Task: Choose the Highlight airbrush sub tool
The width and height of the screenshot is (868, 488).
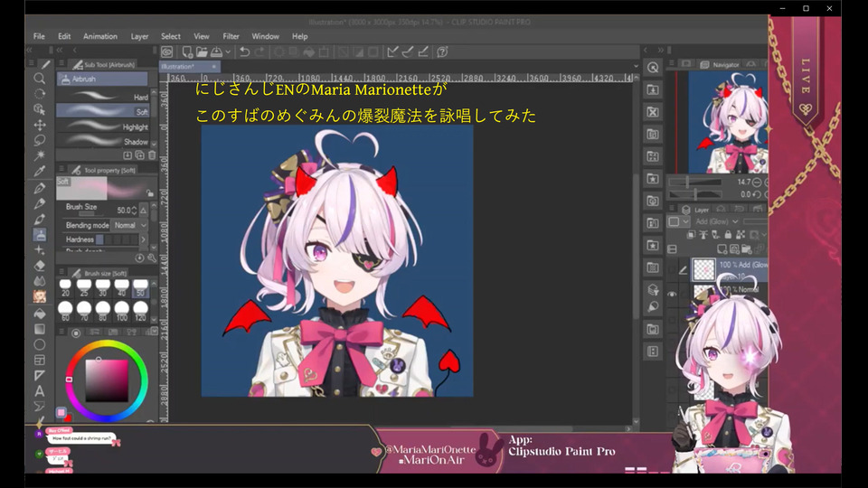Action: click(103, 127)
